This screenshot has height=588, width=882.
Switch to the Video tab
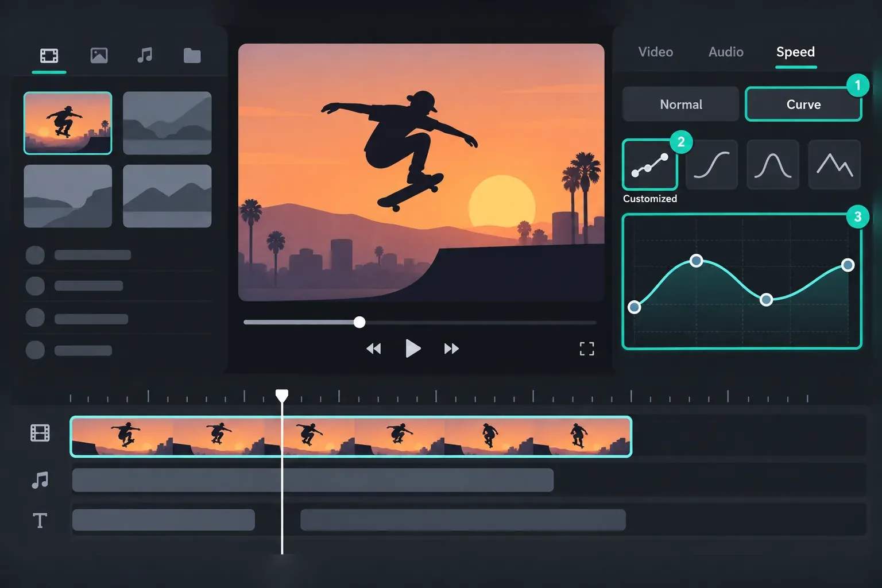[656, 52]
